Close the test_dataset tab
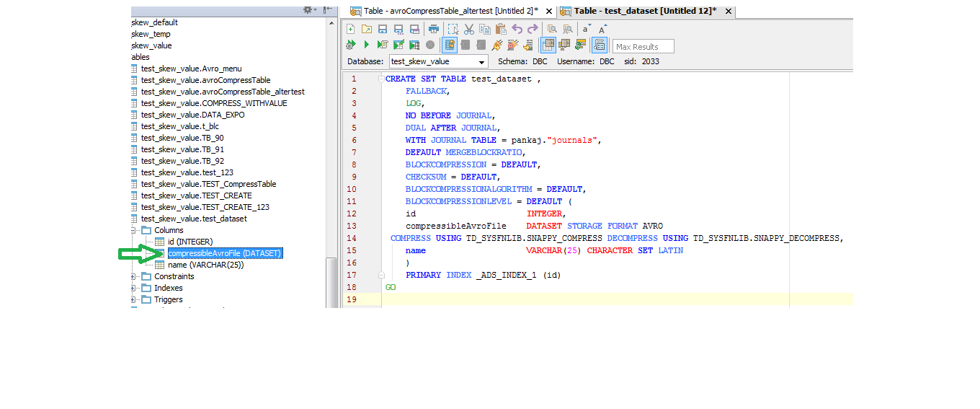Viewport: 980px width, 409px height. [729, 12]
